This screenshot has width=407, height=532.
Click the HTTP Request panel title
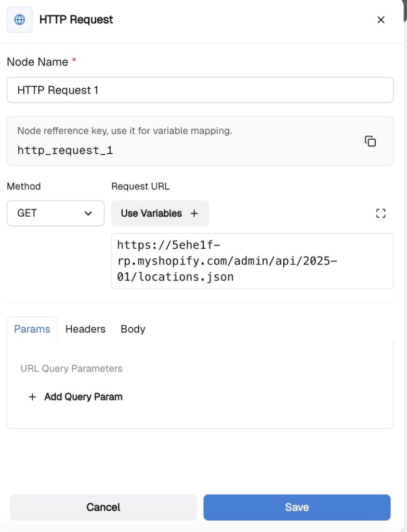[76, 20]
